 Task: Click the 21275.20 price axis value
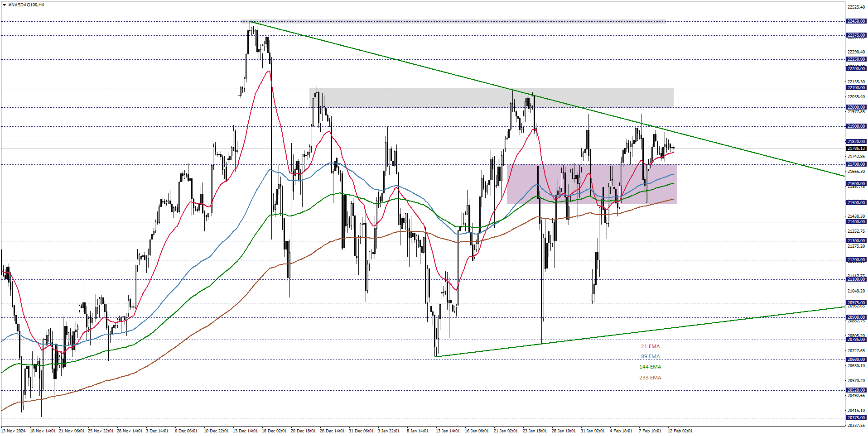coord(856,246)
